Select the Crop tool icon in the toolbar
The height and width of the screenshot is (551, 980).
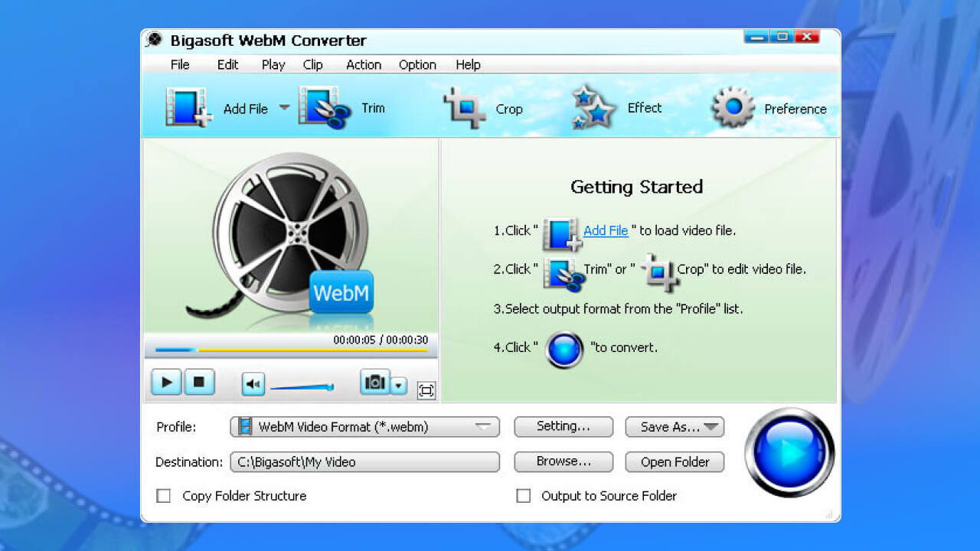click(x=464, y=108)
